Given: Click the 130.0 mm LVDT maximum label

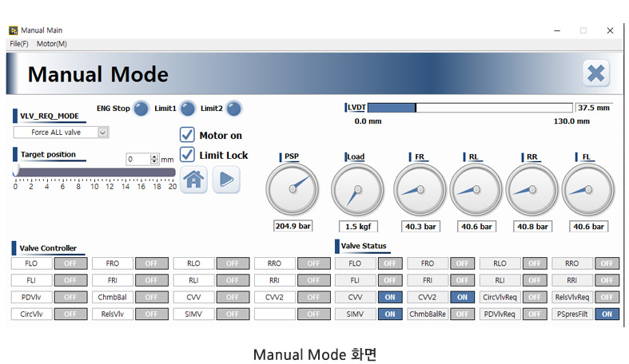Looking at the screenshot, I should [x=571, y=121].
